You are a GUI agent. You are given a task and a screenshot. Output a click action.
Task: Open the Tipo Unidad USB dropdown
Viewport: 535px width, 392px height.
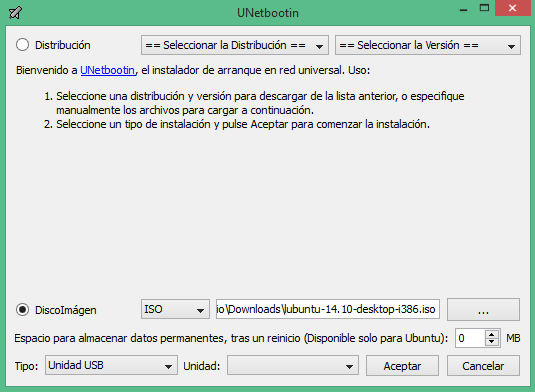tap(111, 365)
